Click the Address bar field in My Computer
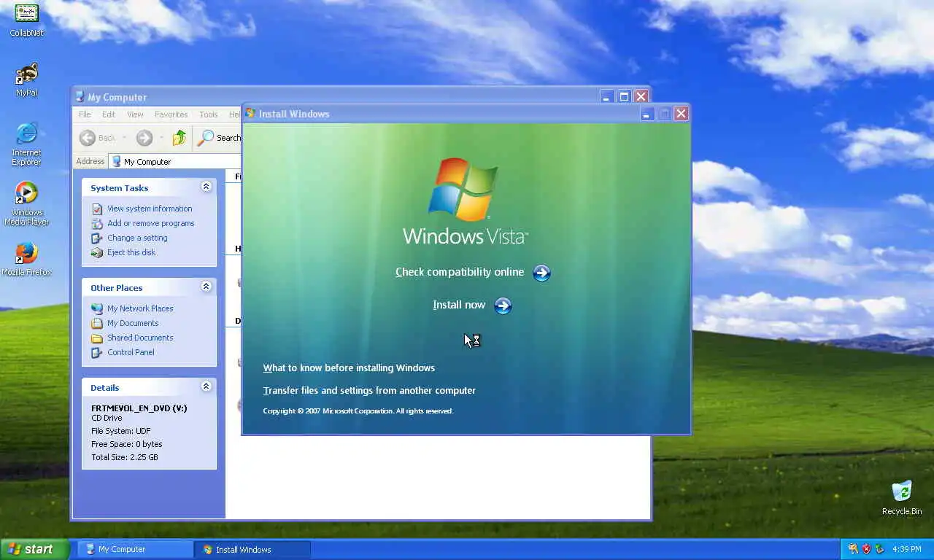Screen dimensions: 934x560 pyautogui.click(x=175, y=162)
